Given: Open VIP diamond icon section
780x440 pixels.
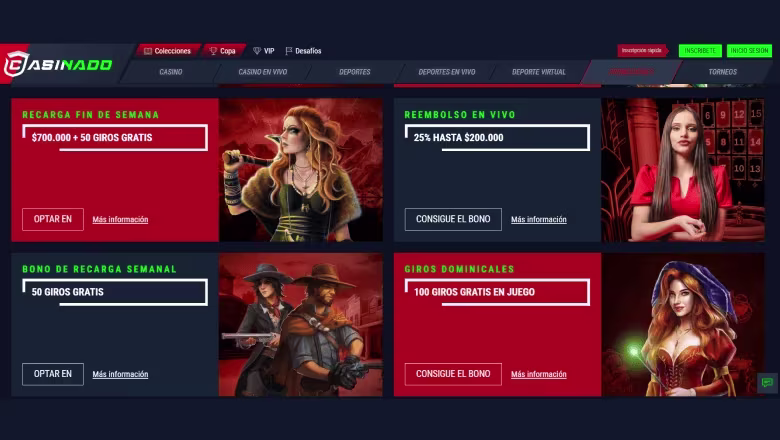Looking at the screenshot, I should [257, 51].
